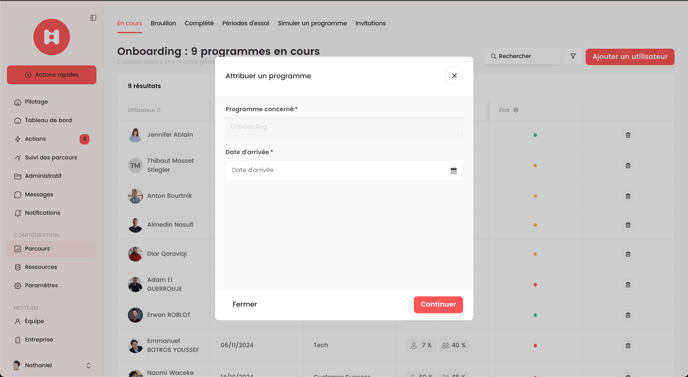Image resolution: width=688 pixels, height=377 pixels.
Task: Expand the Nathaniel account menu chevron
Action: click(88, 366)
